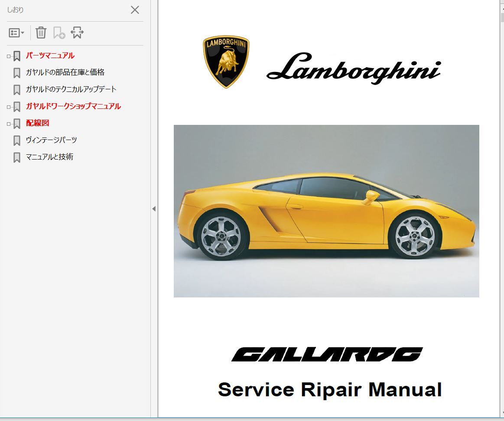Screen dimensions: 504x421
Task: Click the しおり panel title
Action: tap(15, 10)
